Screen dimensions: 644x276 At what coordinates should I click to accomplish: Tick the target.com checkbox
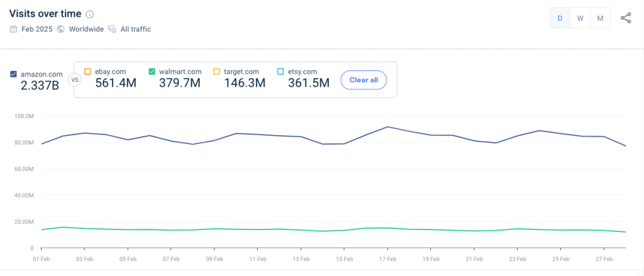tap(216, 72)
